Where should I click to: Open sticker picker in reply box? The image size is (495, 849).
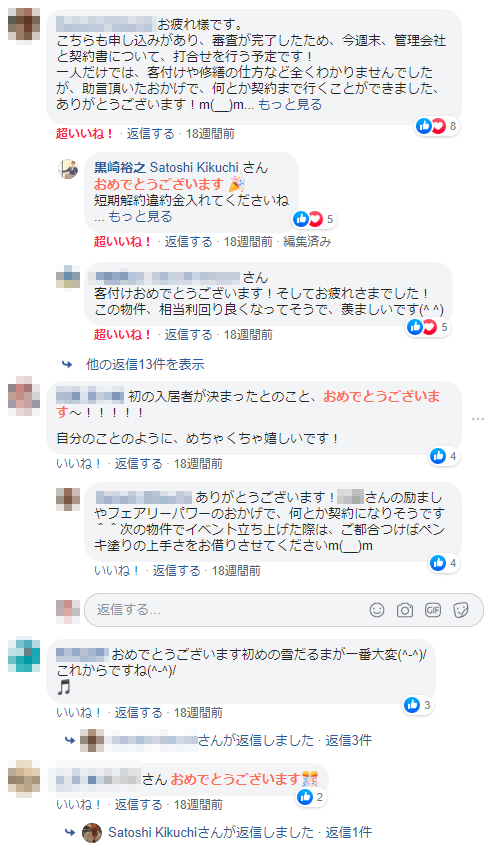461,610
